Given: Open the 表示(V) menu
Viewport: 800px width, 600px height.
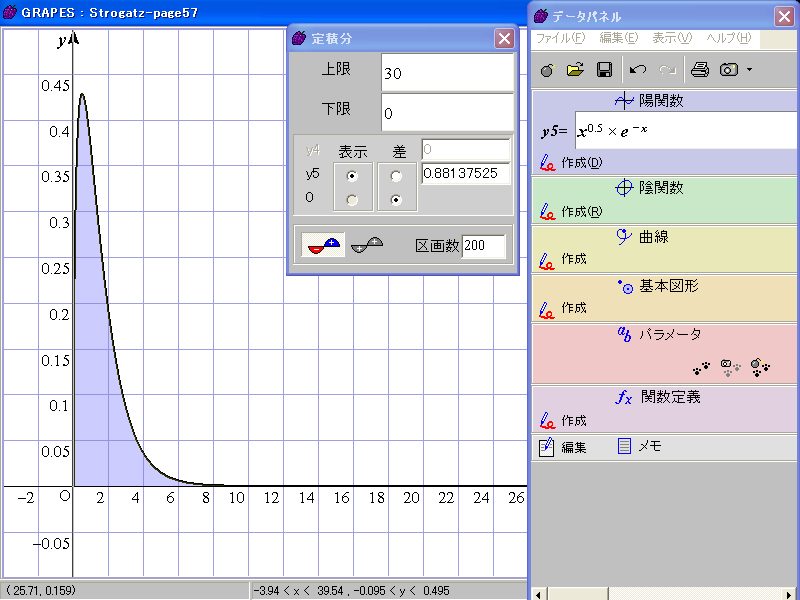Looking at the screenshot, I should click(671, 38).
